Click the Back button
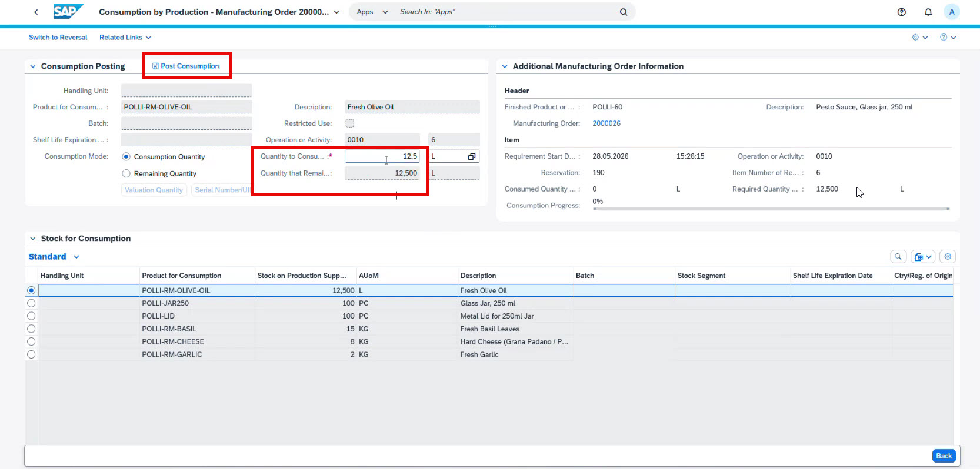980x469 pixels. coord(944,456)
